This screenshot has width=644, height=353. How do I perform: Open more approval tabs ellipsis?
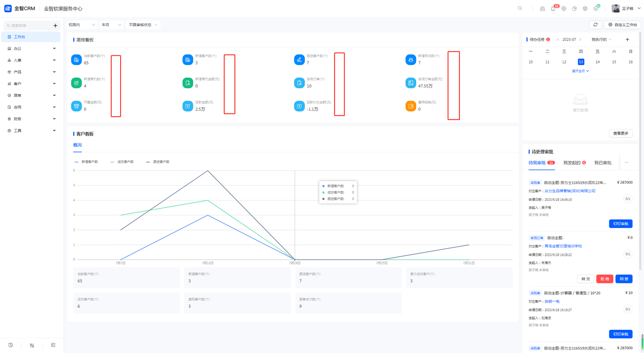[x=626, y=163]
